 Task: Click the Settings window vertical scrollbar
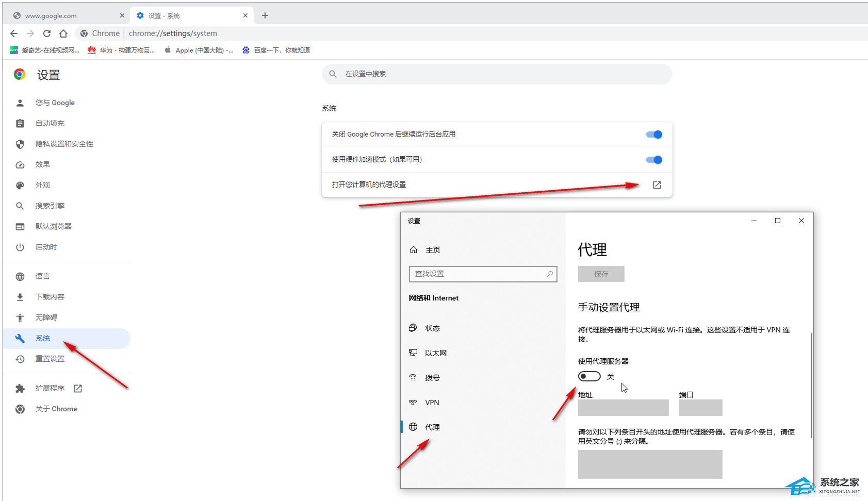point(811,386)
